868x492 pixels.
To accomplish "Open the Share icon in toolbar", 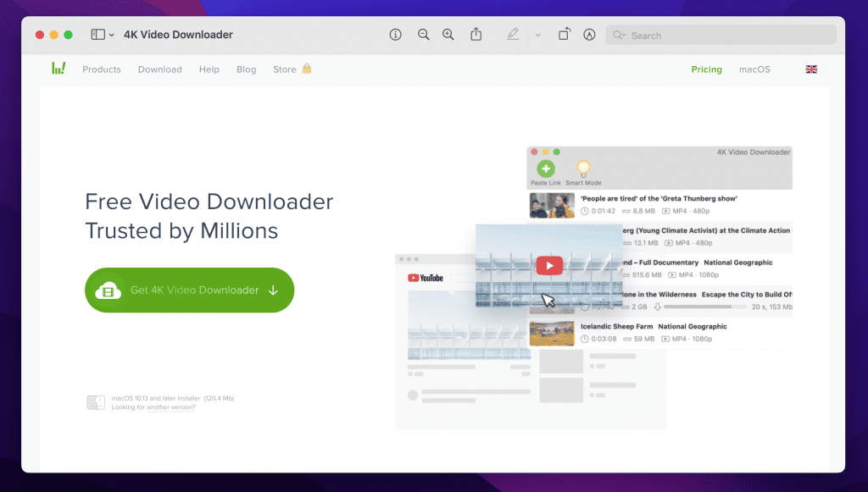I will point(476,34).
